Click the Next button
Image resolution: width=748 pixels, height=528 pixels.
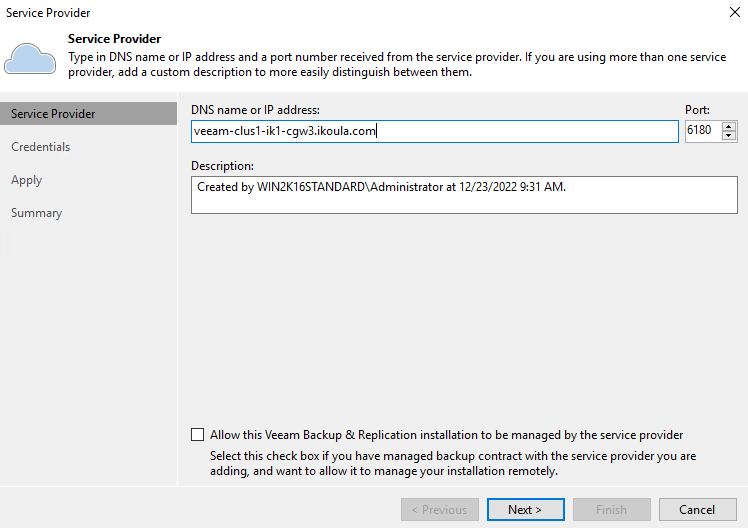[x=526, y=509]
